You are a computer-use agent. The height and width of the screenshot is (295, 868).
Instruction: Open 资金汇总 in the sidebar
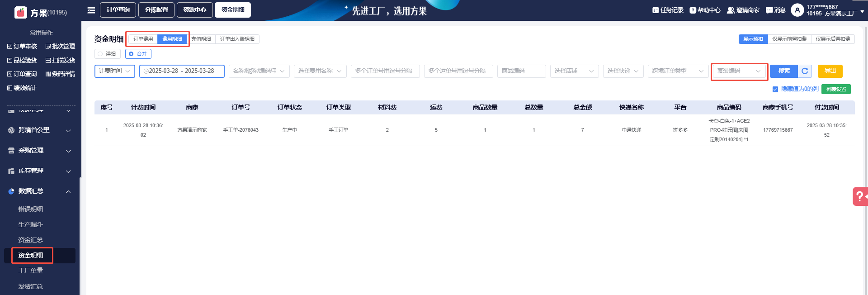click(31, 240)
